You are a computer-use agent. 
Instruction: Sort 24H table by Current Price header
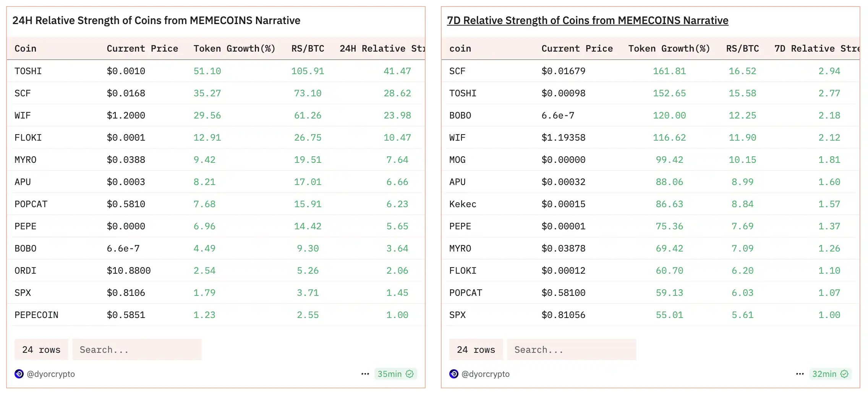pyautogui.click(x=142, y=49)
